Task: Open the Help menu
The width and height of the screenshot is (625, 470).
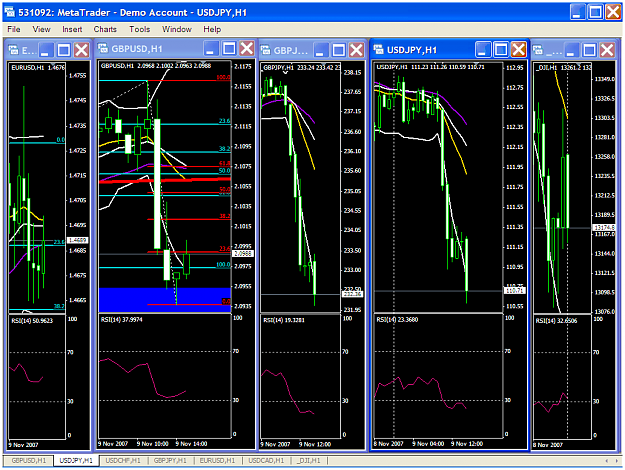Action: click(212, 29)
